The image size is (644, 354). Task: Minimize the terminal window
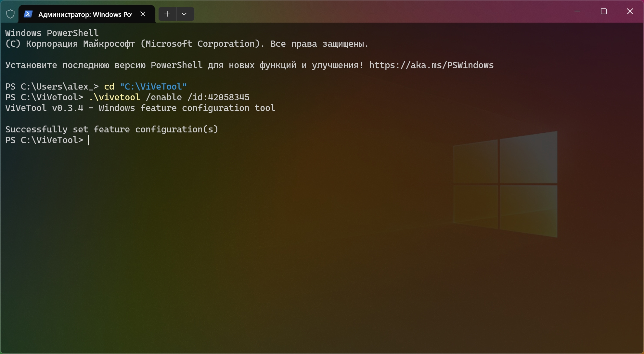click(x=577, y=11)
